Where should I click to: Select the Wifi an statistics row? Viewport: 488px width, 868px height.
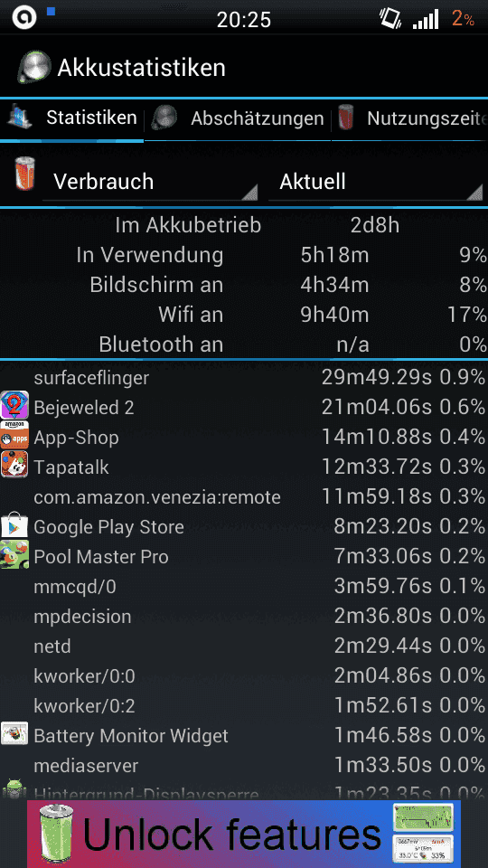pos(244,315)
